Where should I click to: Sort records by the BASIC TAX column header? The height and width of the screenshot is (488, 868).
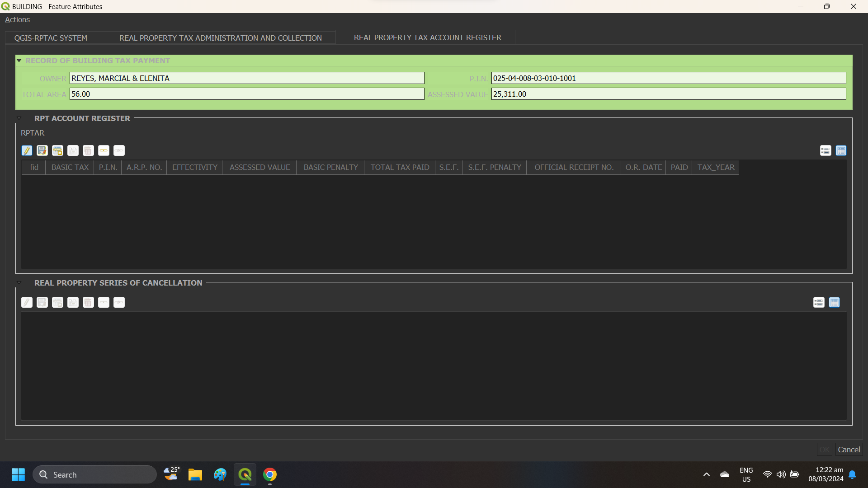69,167
